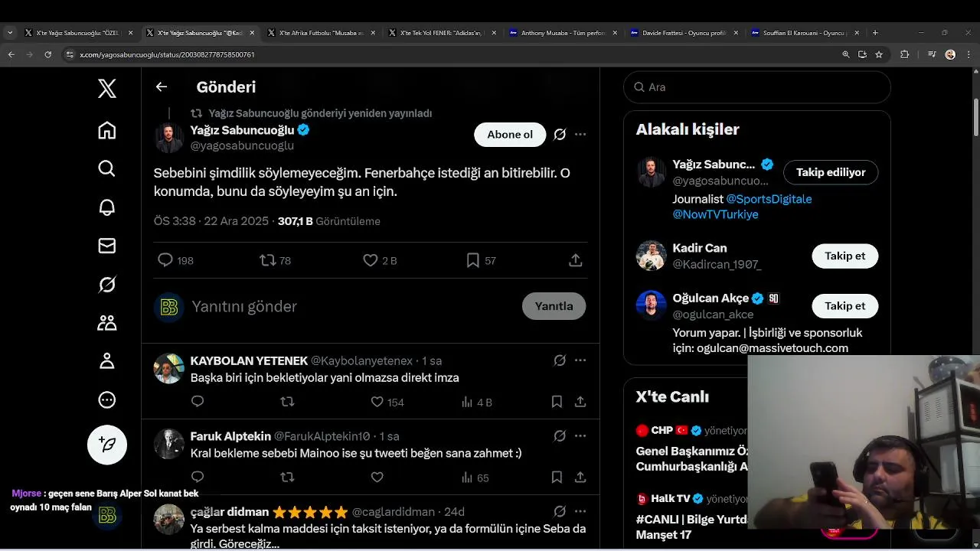This screenshot has height=551, width=980.
Task: Go to Home timeline in sidebar
Action: tap(107, 130)
